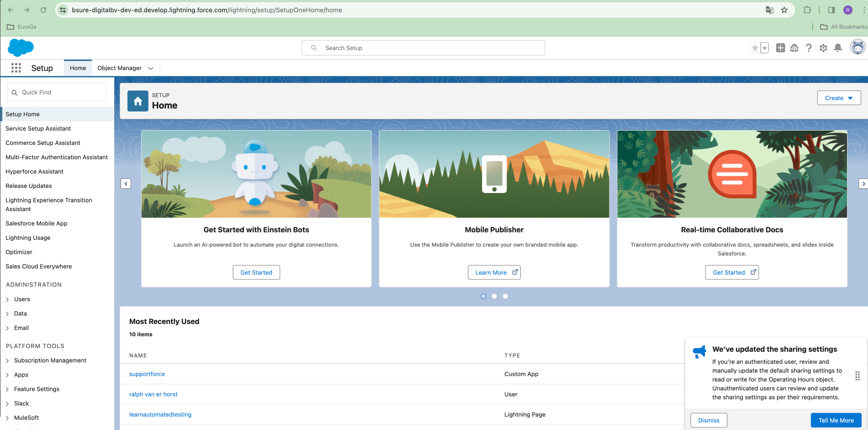This screenshot has width=868, height=430.
Task: Click the Salesforce cloud logo
Action: click(21, 47)
